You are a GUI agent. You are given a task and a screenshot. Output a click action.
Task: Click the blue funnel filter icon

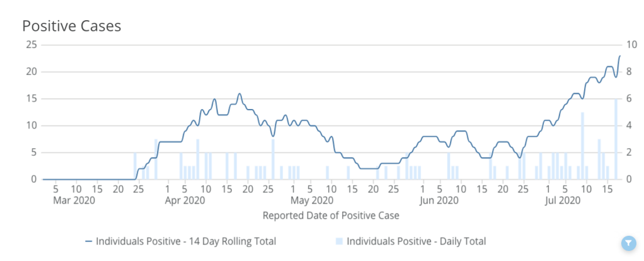[628, 243]
